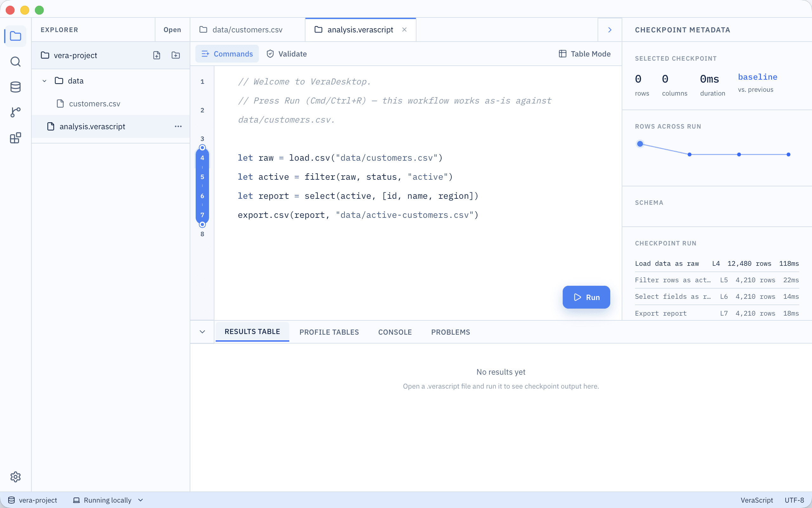
Task: Select line 5 checkpoint marker
Action: coord(202,177)
